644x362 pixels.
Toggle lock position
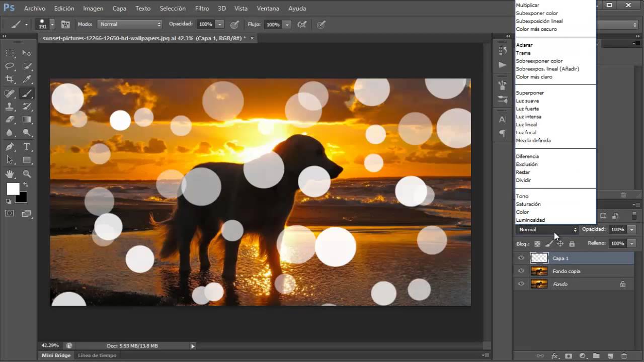pyautogui.click(x=560, y=244)
